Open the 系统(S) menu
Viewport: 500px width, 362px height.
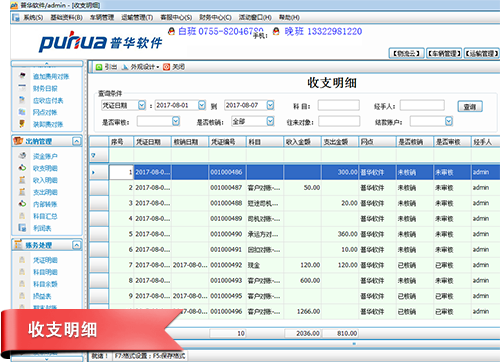pos(33,17)
